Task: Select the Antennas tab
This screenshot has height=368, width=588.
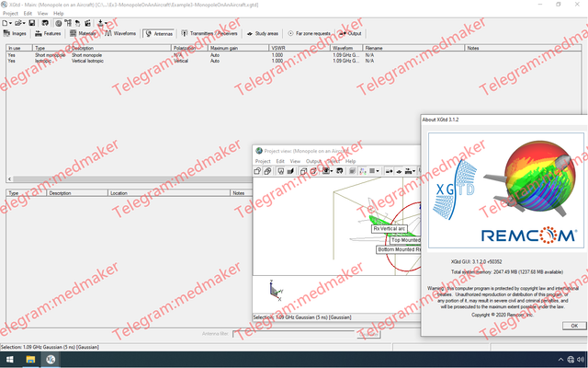Action: pyautogui.click(x=159, y=33)
